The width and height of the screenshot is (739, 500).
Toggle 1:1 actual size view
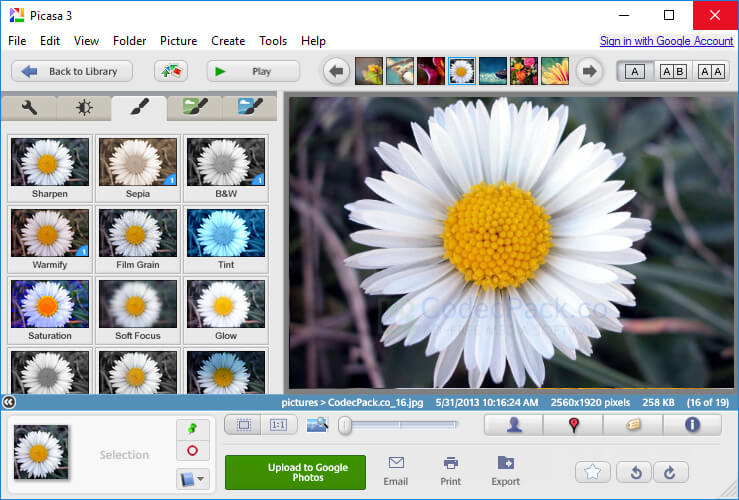[277, 425]
